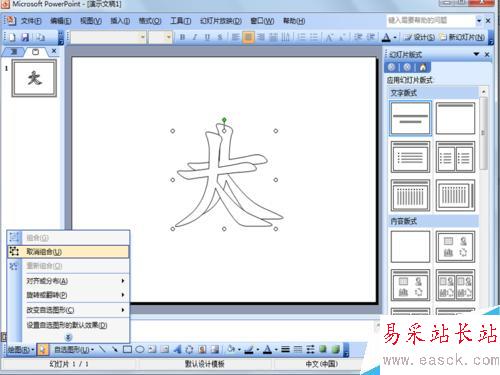Open the Line Color dropdown arrow
500x375 pixels.
[x=258, y=349]
